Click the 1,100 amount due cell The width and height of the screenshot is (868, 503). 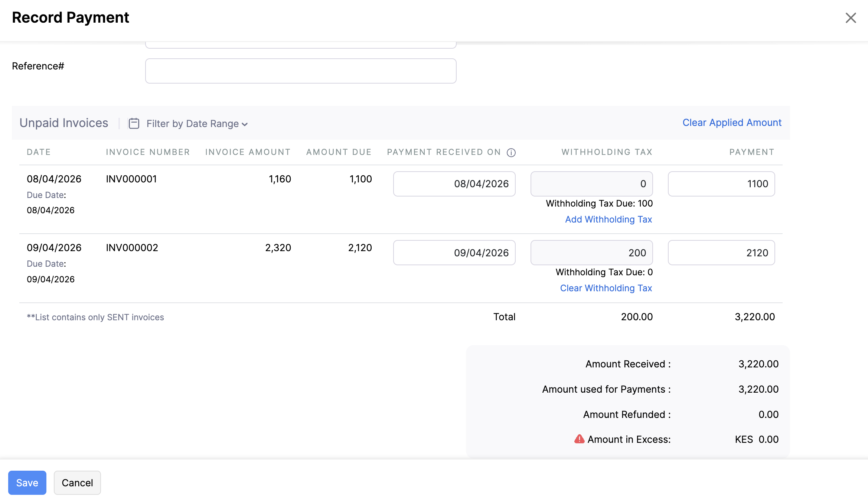click(x=360, y=179)
